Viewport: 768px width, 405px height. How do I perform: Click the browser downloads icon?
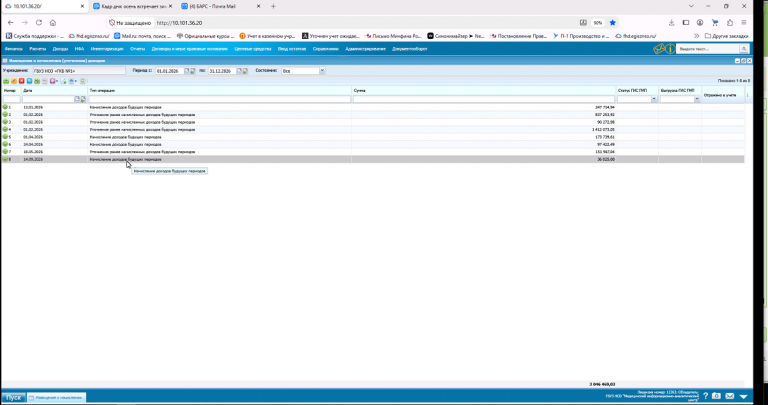point(672,23)
